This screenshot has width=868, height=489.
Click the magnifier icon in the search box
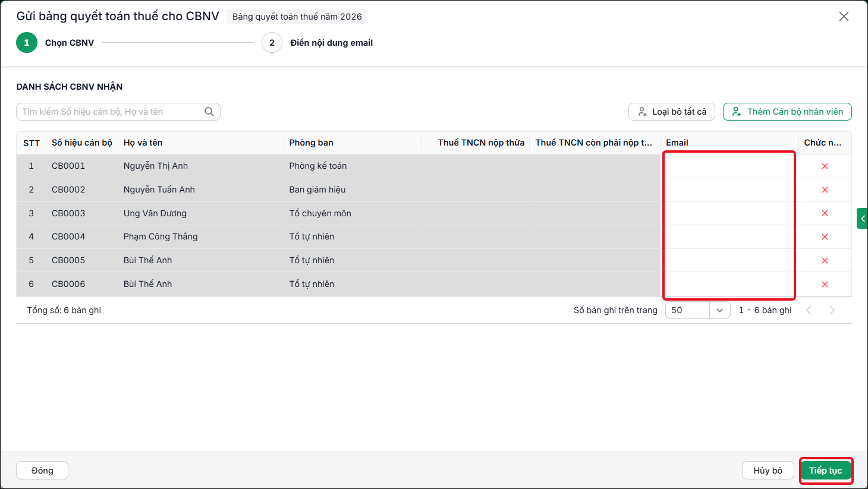[x=209, y=112]
